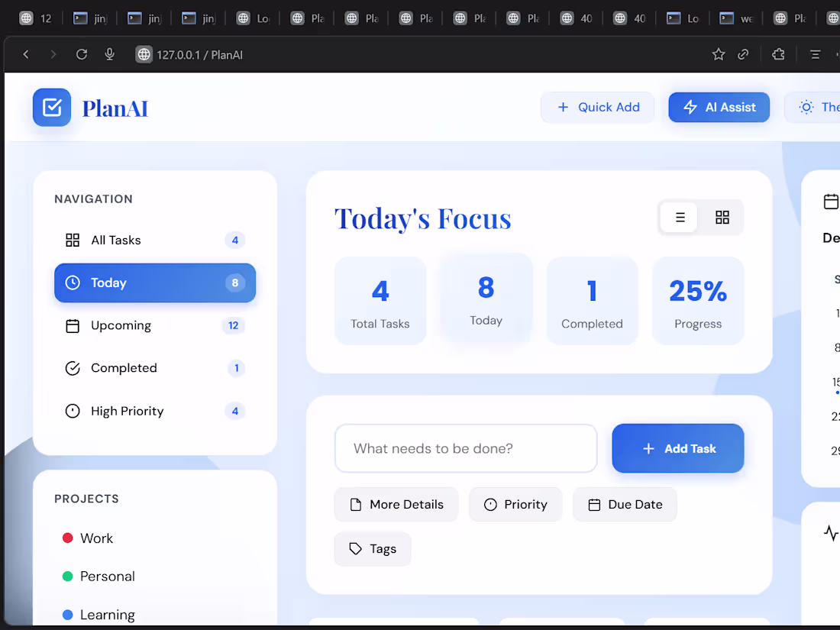The height and width of the screenshot is (630, 840).
Task: Click the calendar icon beside Upcoming
Action: [x=73, y=326]
